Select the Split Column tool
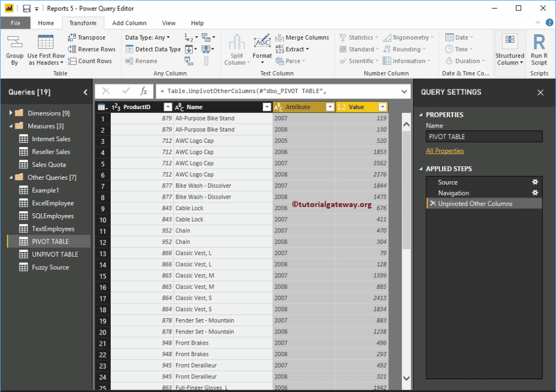 [237, 42]
